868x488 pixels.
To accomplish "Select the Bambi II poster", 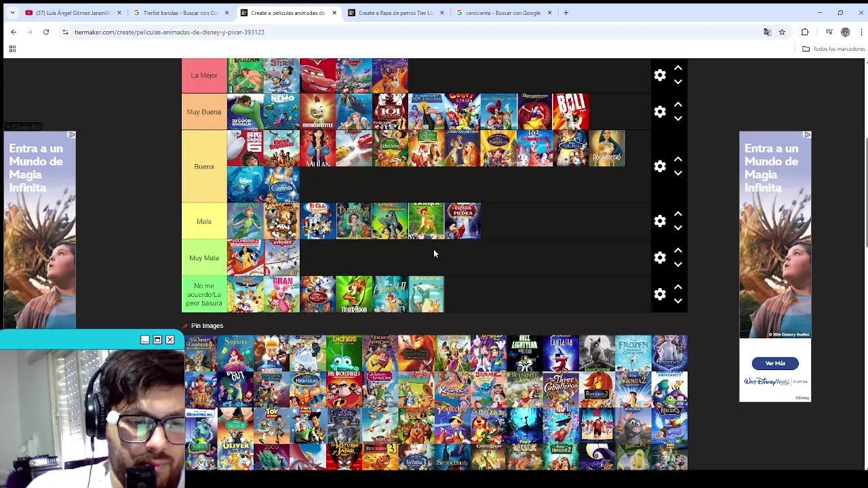I will 390,294.
